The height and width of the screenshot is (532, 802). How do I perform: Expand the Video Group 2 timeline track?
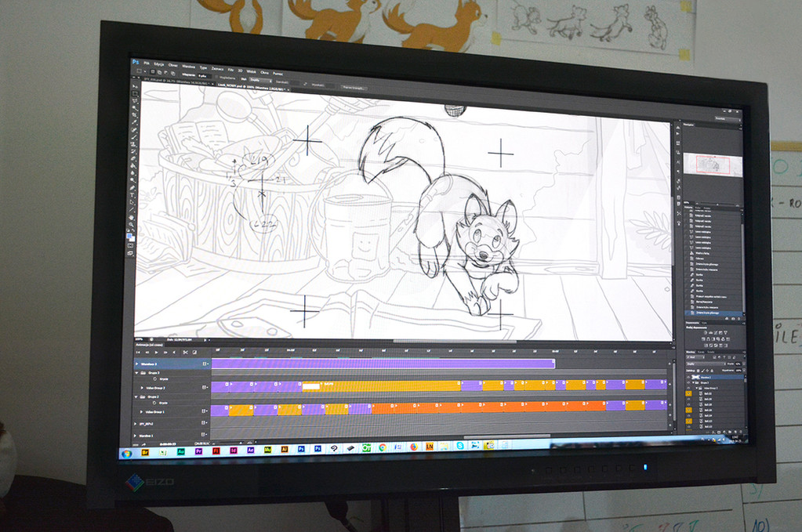click(x=142, y=388)
